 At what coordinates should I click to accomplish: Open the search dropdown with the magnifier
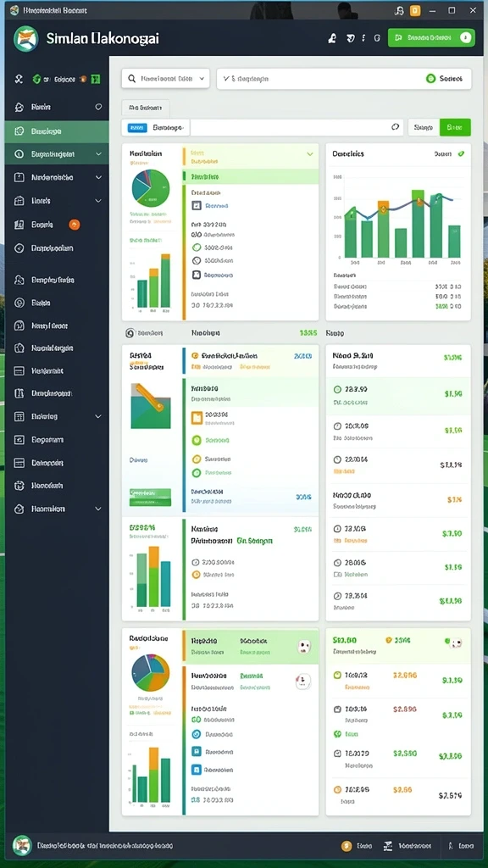(x=165, y=79)
